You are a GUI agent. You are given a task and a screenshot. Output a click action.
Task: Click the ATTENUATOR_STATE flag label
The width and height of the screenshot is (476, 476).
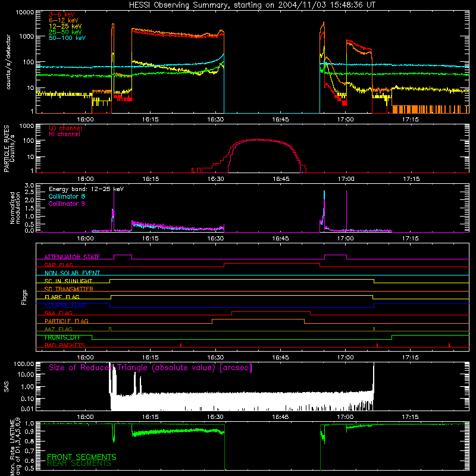point(72,257)
